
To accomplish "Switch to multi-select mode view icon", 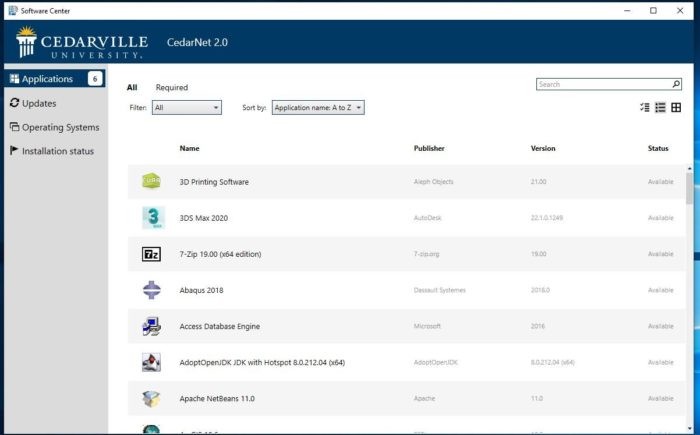I will tap(644, 107).
